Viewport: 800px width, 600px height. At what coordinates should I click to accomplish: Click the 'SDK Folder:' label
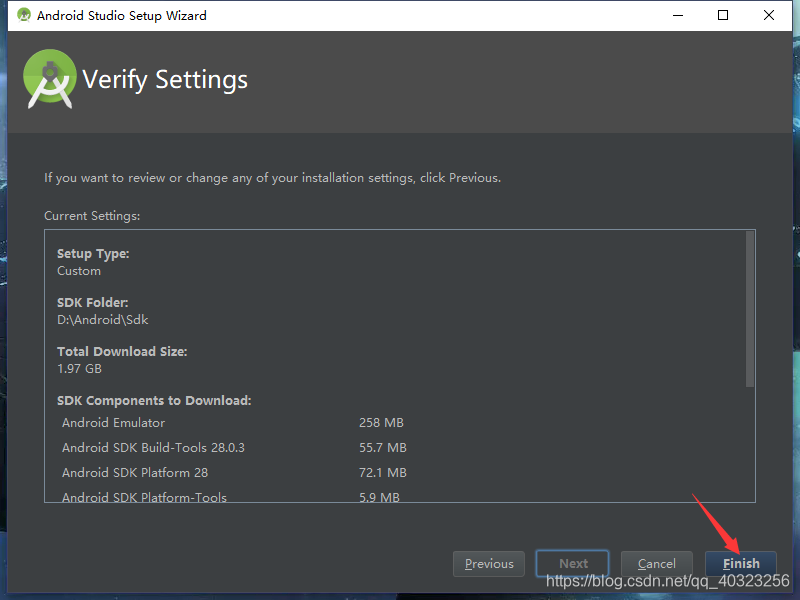coord(92,303)
